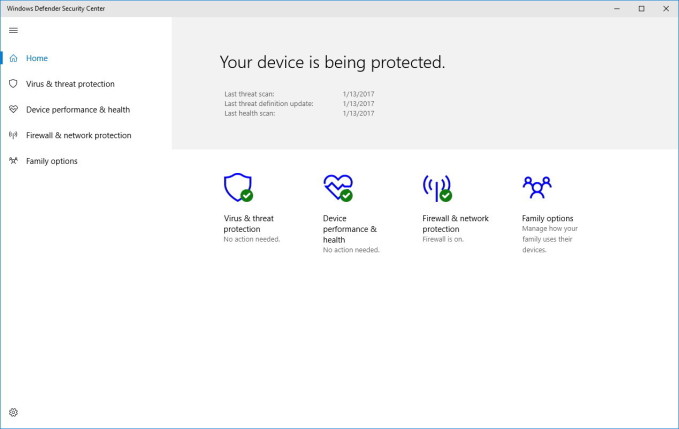This screenshot has width=679, height=429.
Task: Click 'Your device is being protected.' heading
Action: [332, 62]
